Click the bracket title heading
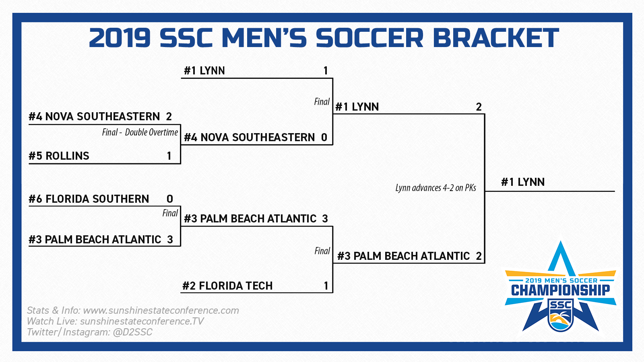 click(324, 38)
